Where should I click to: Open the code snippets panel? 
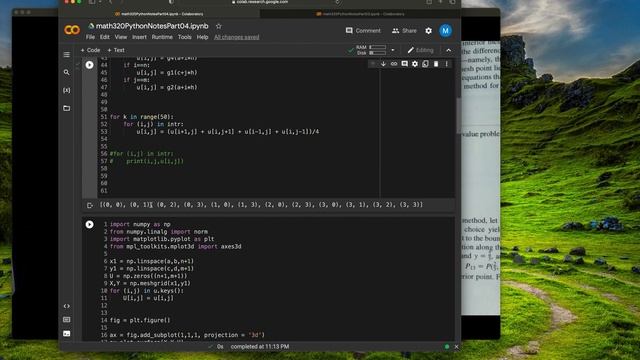tap(67, 306)
